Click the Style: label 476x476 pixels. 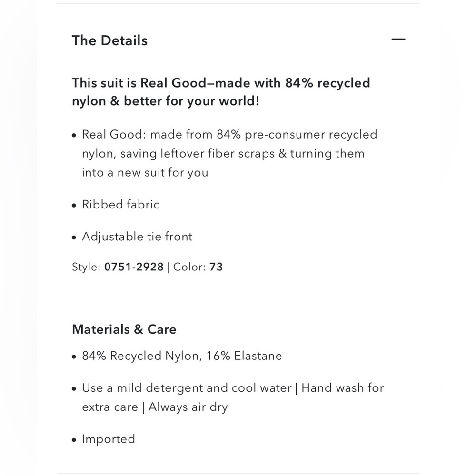click(x=86, y=267)
